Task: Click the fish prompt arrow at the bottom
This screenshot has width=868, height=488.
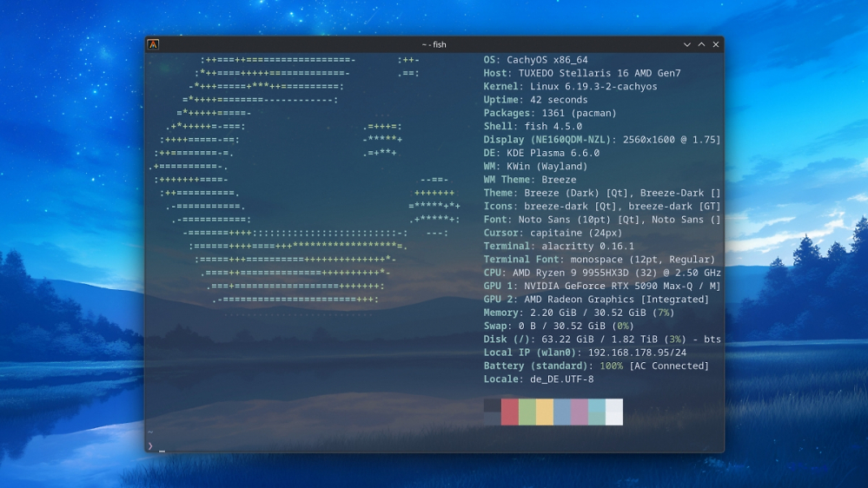Action: click(150, 446)
